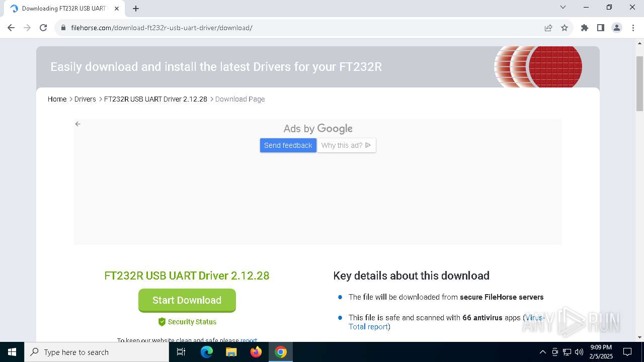The image size is (644, 362).
Task: Select the Downloading FT232R USB UART tab
Action: 64,9
